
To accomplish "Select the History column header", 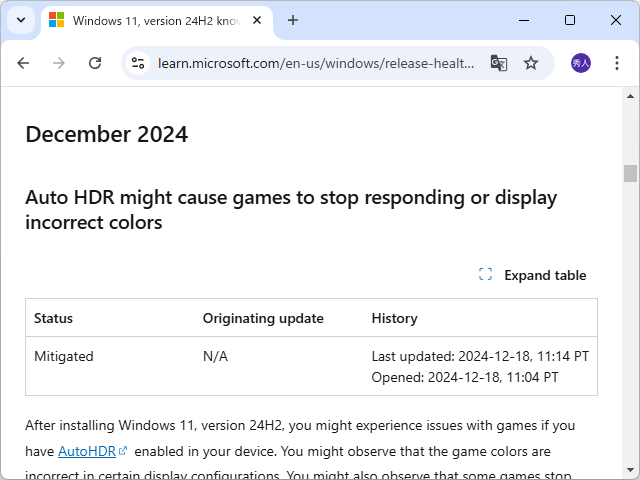I will [x=394, y=318].
